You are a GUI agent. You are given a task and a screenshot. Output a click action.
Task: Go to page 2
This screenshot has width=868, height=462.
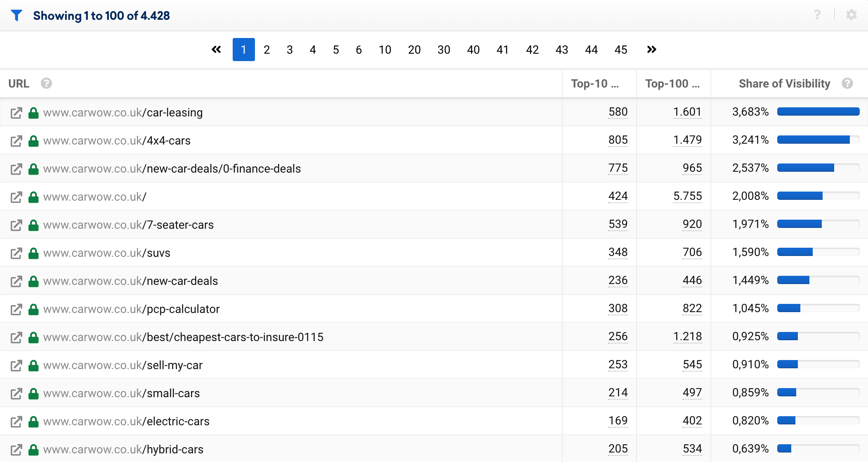pos(267,50)
